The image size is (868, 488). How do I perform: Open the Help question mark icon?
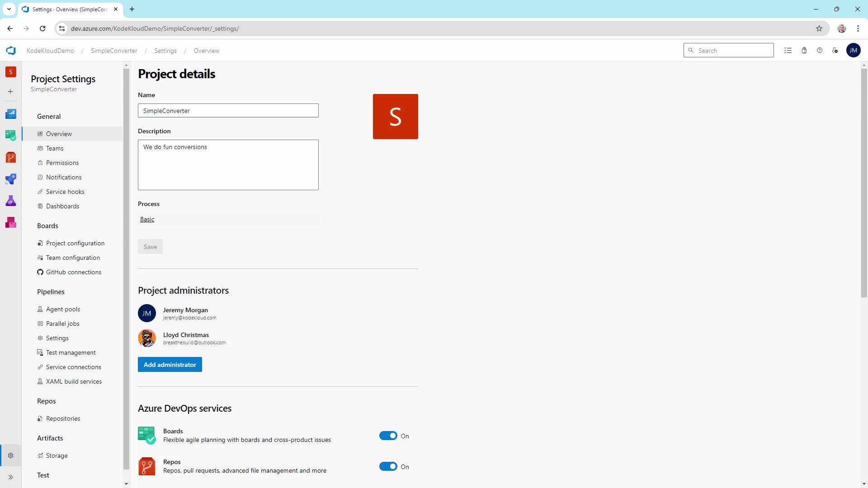pyautogui.click(x=820, y=51)
